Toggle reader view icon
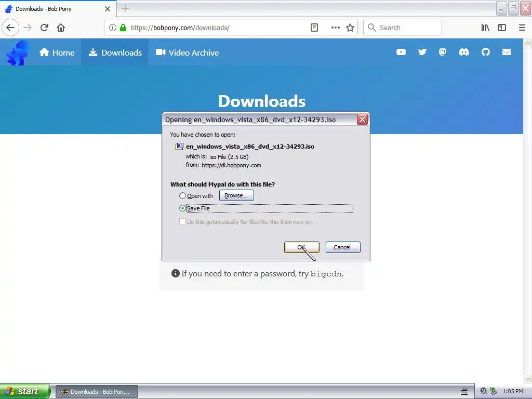Image resolution: width=532 pixels, height=399 pixels. coord(314,28)
